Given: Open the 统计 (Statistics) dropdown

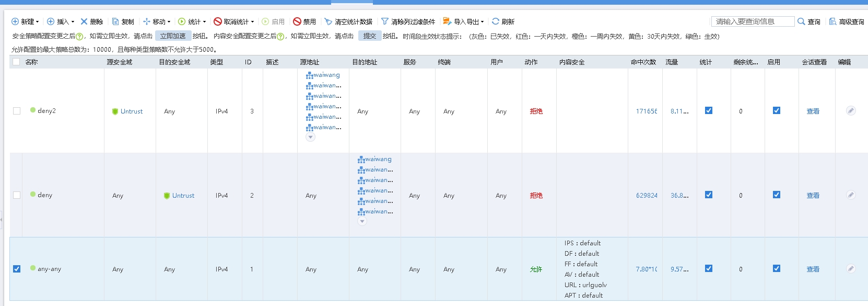Looking at the screenshot, I should click(192, 21).
